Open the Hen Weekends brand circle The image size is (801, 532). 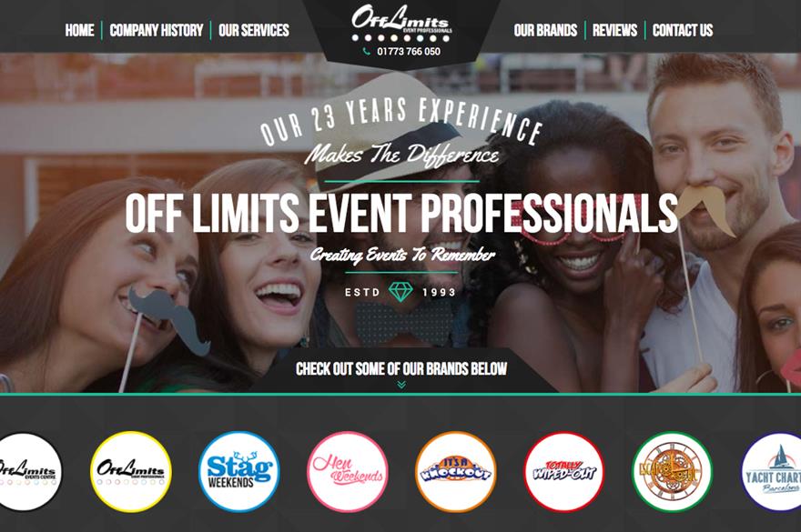pyautogui.click(x=348, y=471)
